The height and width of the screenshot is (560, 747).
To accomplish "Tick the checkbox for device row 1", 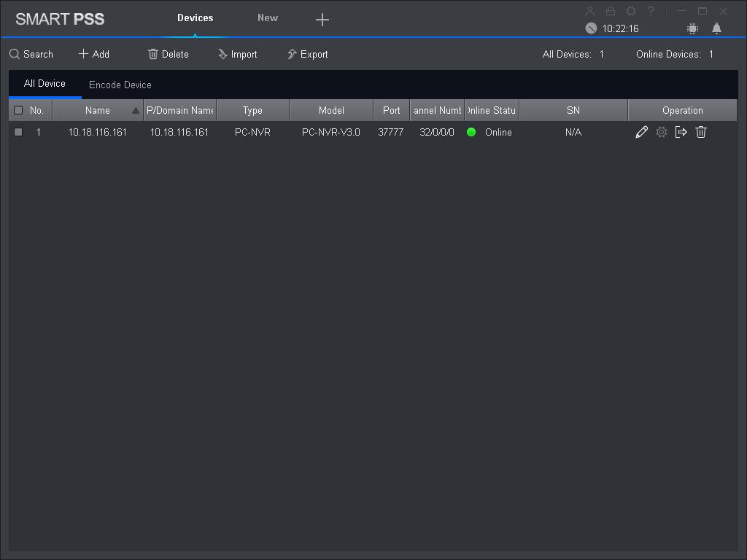I will 18,132.
